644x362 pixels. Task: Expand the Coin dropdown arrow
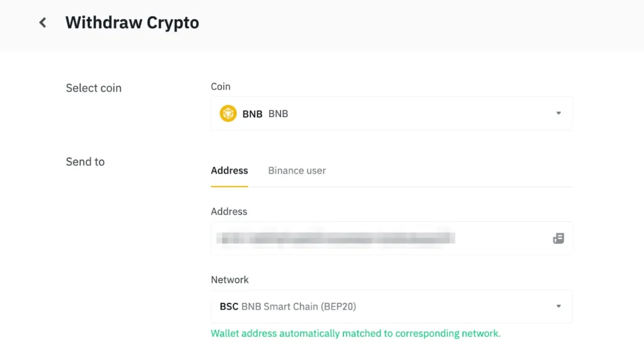click(x=558, y=114)
